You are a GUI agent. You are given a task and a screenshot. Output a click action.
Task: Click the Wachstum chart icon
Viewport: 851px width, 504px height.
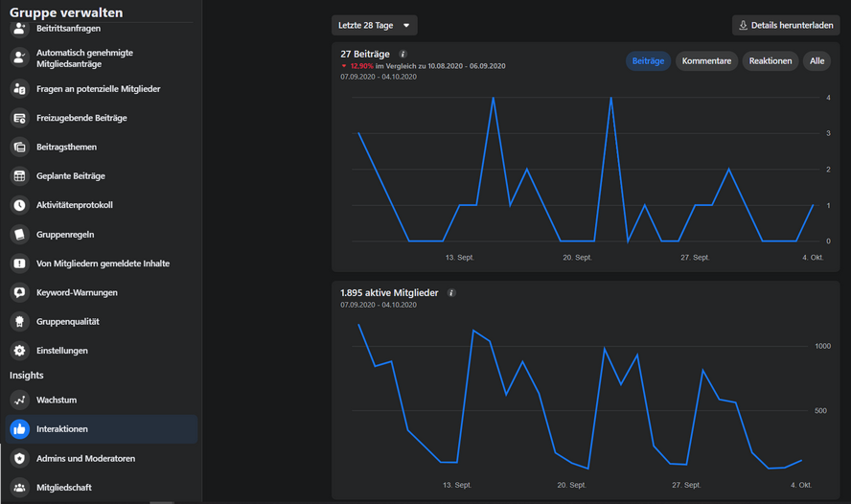19,400
